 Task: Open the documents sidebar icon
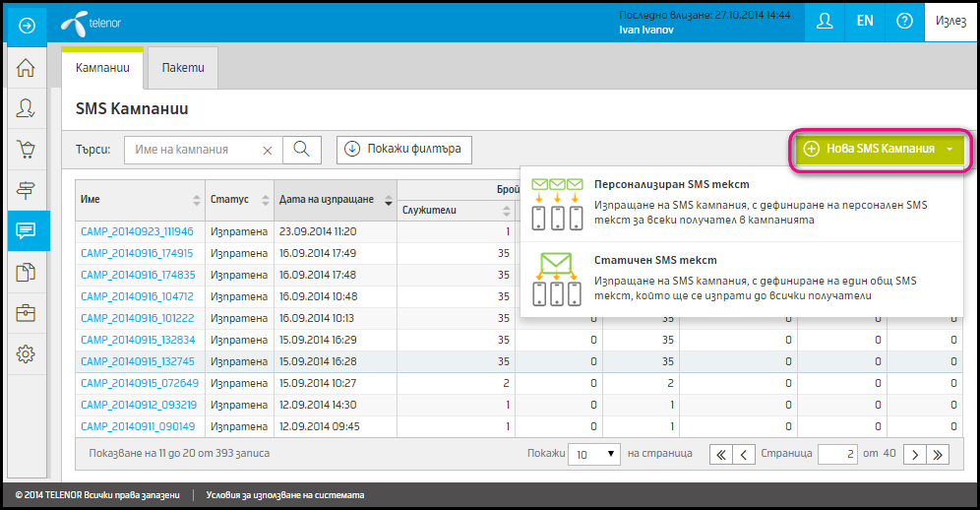click(x=26, y=272)
